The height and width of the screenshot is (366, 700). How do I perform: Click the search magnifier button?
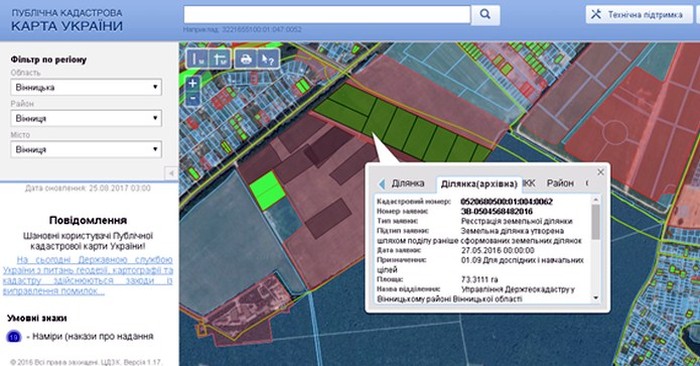pyautogui.click(x=485, y=15)
